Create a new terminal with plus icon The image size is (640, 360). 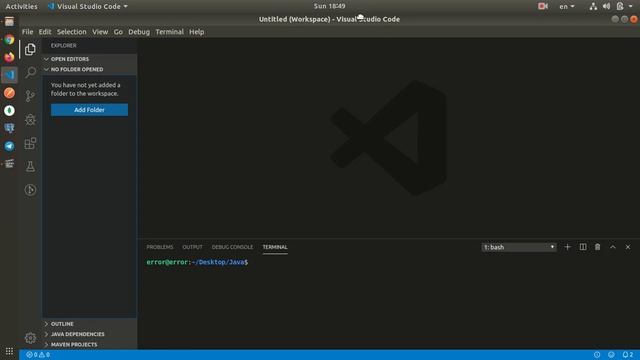567,247
